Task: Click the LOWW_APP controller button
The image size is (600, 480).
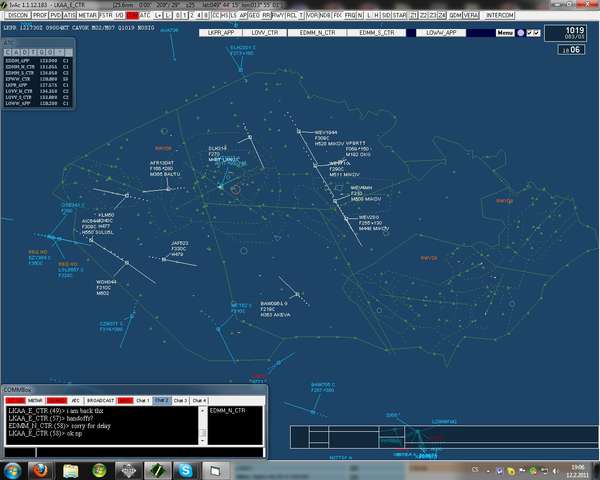Action: pyautogui.click(x=441, y=33)
